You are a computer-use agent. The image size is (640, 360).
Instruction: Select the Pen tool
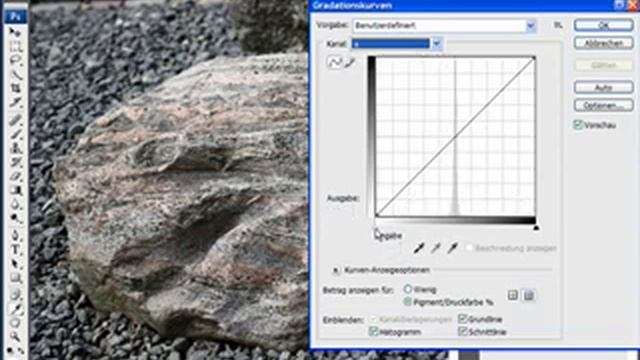[16, 236]
